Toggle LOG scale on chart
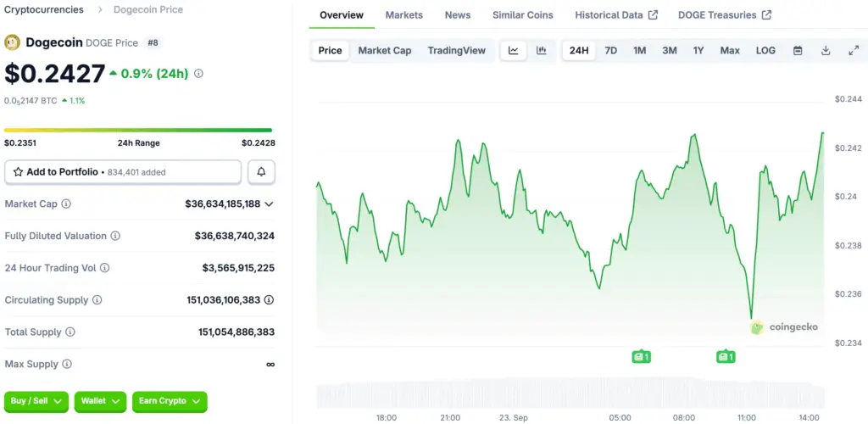 point(765,50)
